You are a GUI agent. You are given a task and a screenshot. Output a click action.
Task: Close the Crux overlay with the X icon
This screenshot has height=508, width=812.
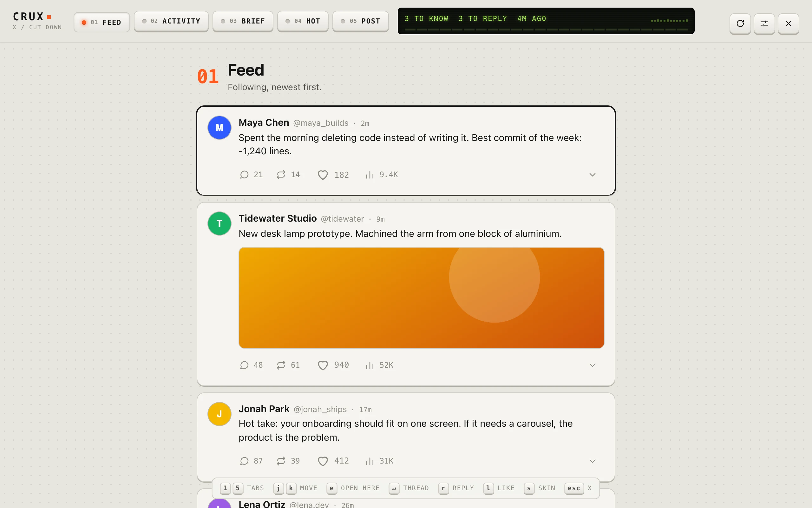tap(788, 23)
